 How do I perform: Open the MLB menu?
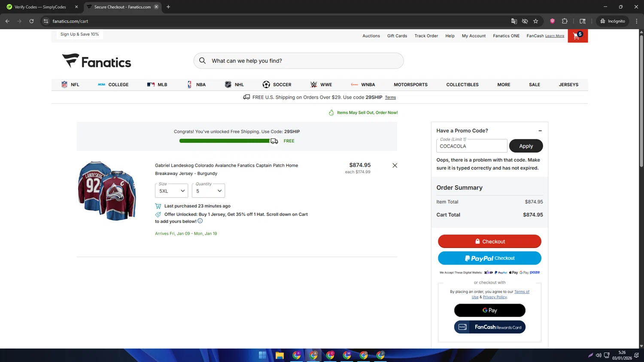(x=157, y=84)
